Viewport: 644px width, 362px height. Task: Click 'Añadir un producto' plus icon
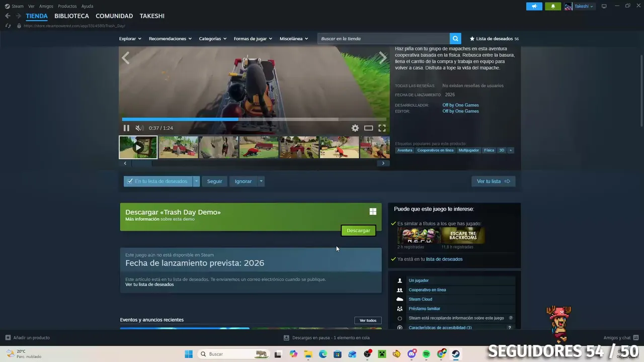[x=8, y=338]
